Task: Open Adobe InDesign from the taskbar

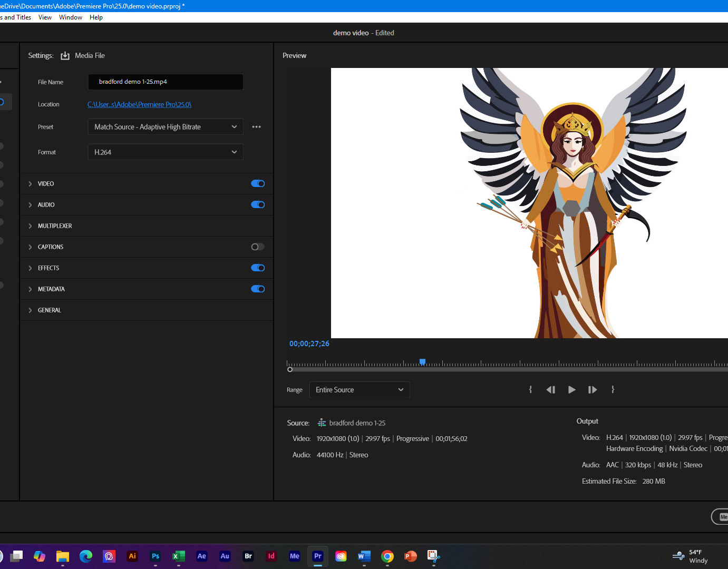Action: [x=271, y=556]
